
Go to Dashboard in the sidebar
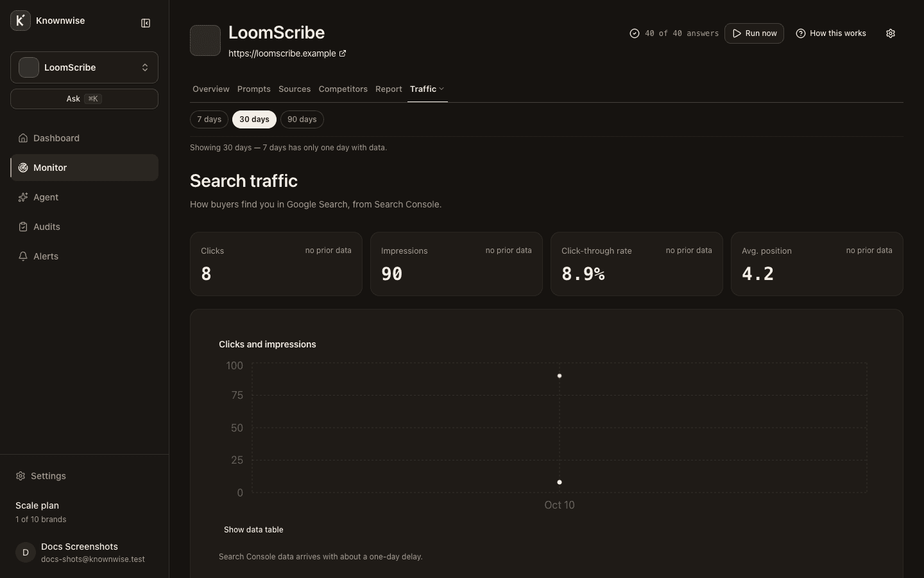click(x=84, y=138)
